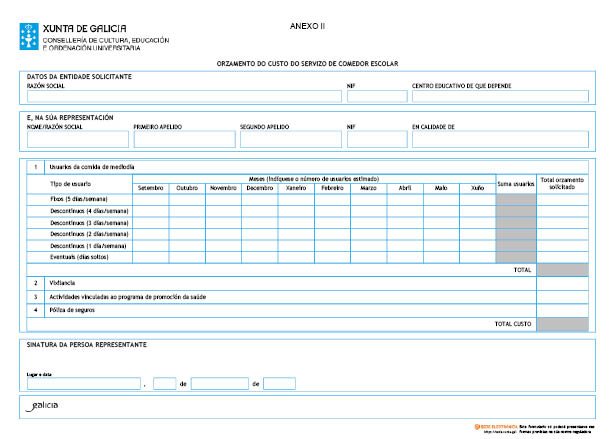Screen dimensions: 615x439
Task: Click the Vixilancia budget amount cell
Action: (562, 283)
